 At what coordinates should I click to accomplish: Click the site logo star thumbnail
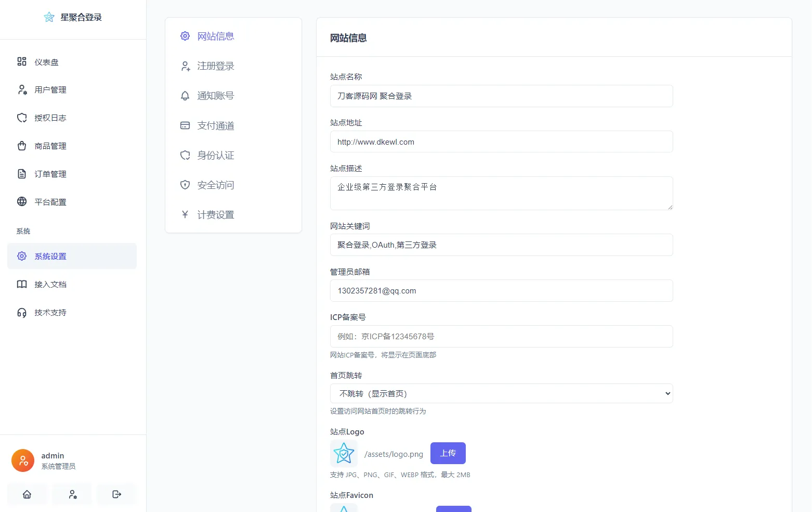[x=344, y=453]
